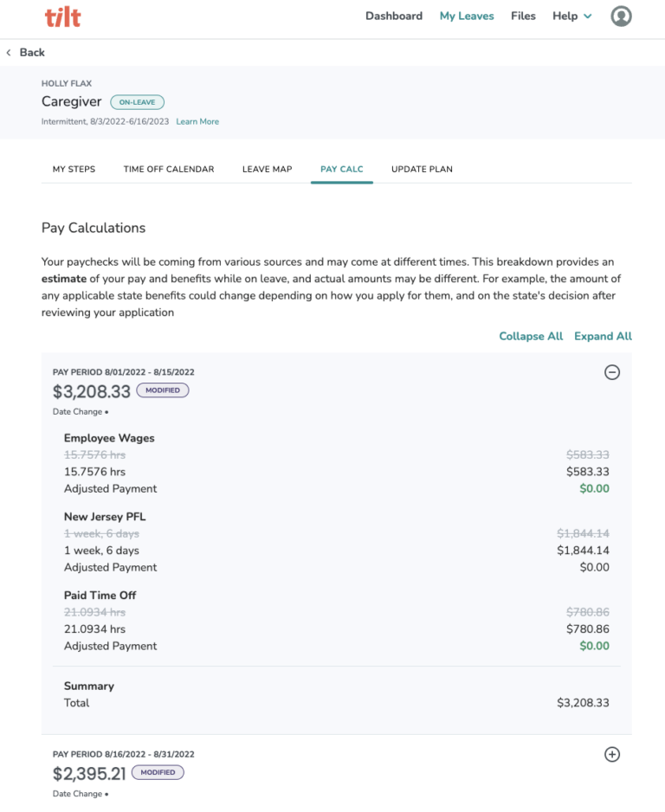Click the tilt logo
665x812 pixels.
click(x=62, y=16)
